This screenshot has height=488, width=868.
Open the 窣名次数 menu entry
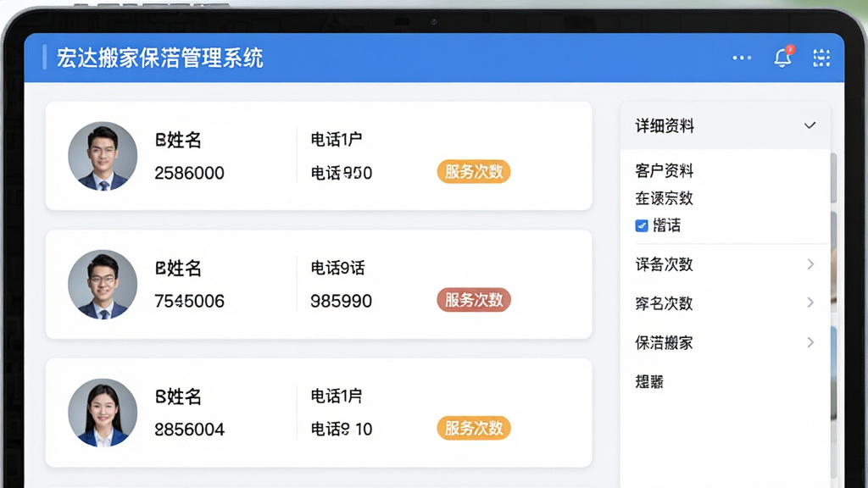tap(665, 303)
